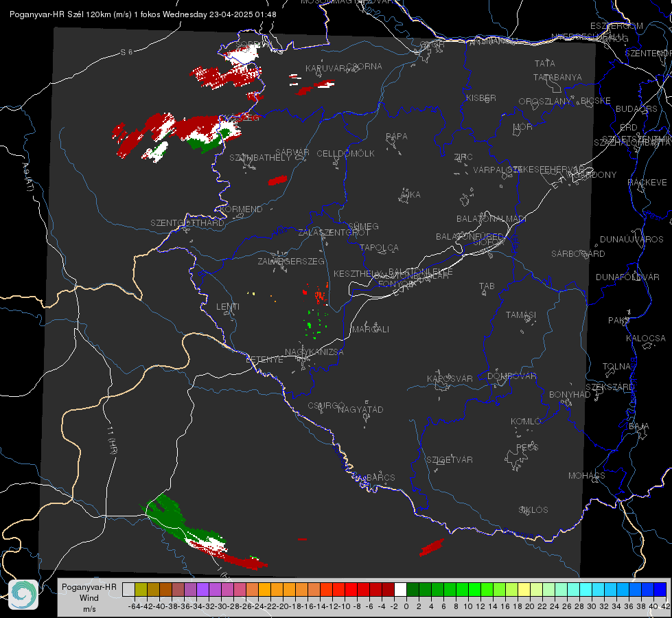Click the PAPA city label
This screenshot has width=672, height=618.
(x=397, y=137)
